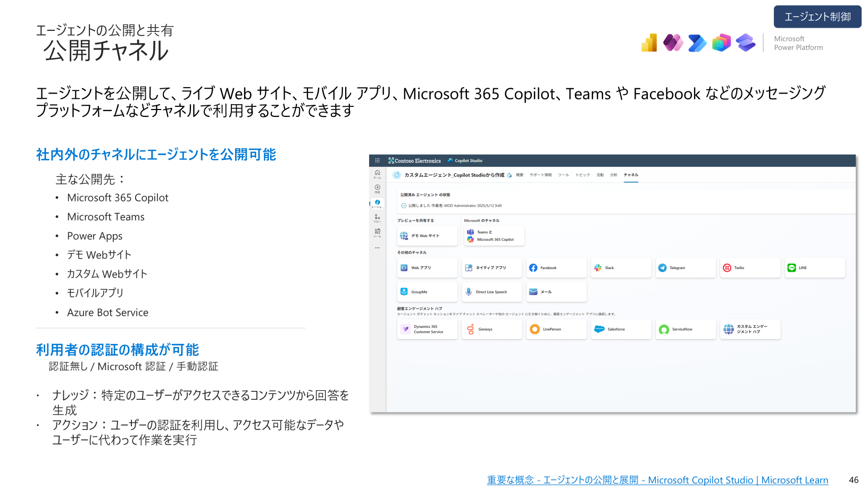Select the Facebook channel icon
868x488 pixels.
click(533, 268)
